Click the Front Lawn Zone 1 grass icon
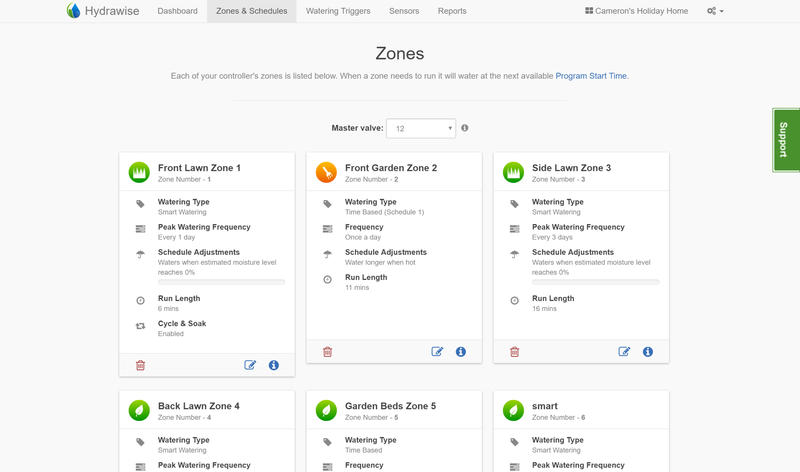 coord(139,172)
